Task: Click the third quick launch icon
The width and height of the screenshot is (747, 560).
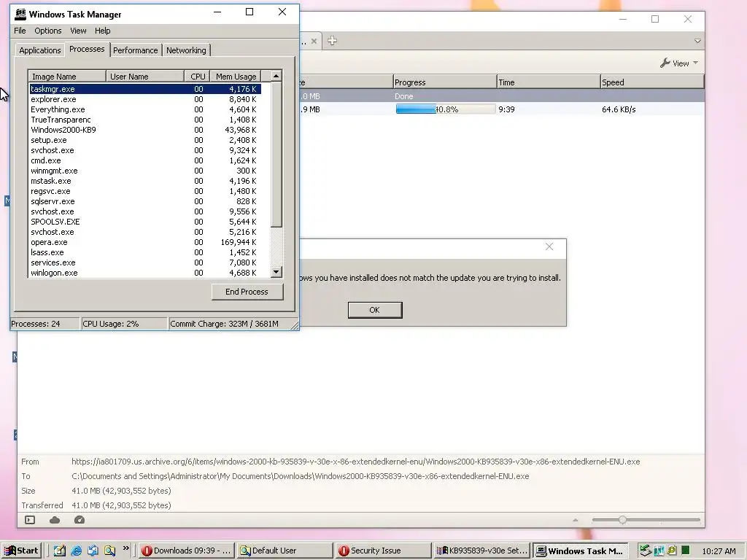Action: [93, 551]
